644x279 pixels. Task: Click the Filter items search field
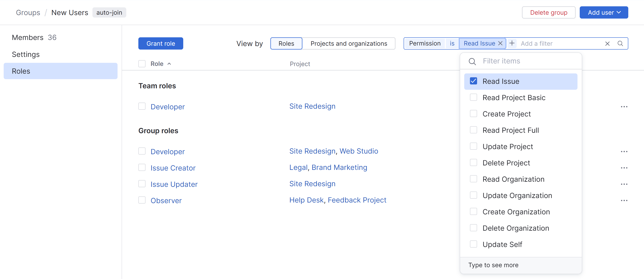click(525, 61)
